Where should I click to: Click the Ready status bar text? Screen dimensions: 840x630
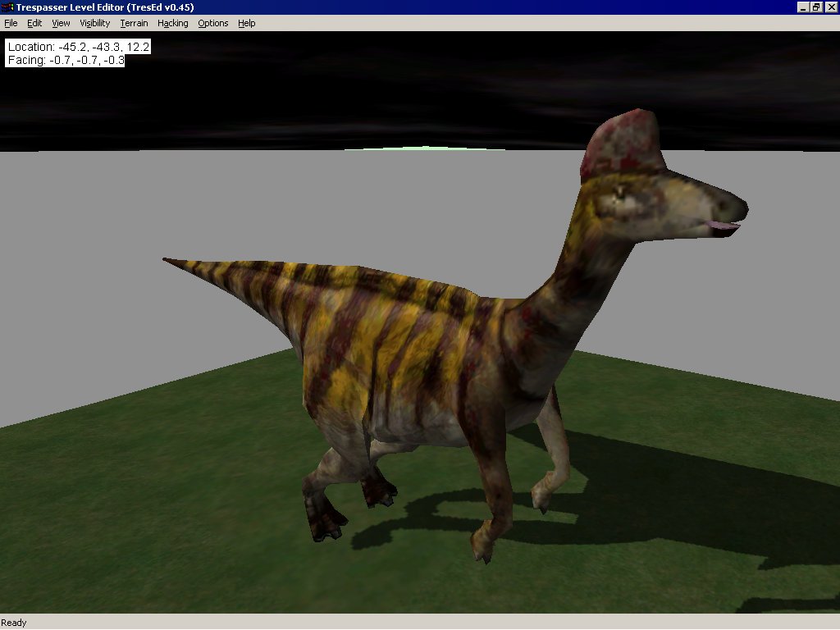tap(13, 623)
